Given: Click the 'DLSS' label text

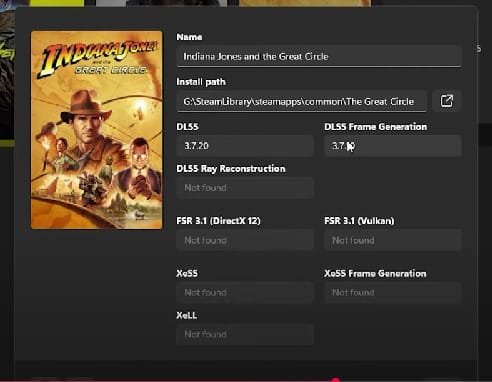Looking at the screenshot, I should [x=187, y=127].
